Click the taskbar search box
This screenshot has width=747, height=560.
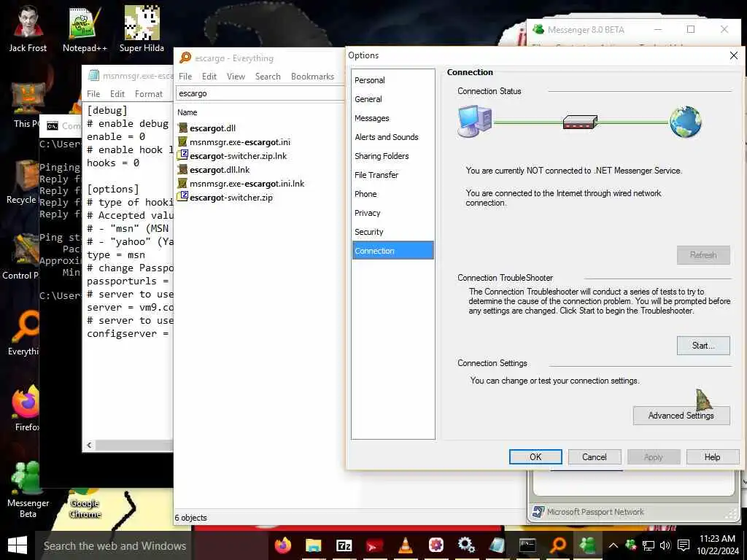click(115, 545)
